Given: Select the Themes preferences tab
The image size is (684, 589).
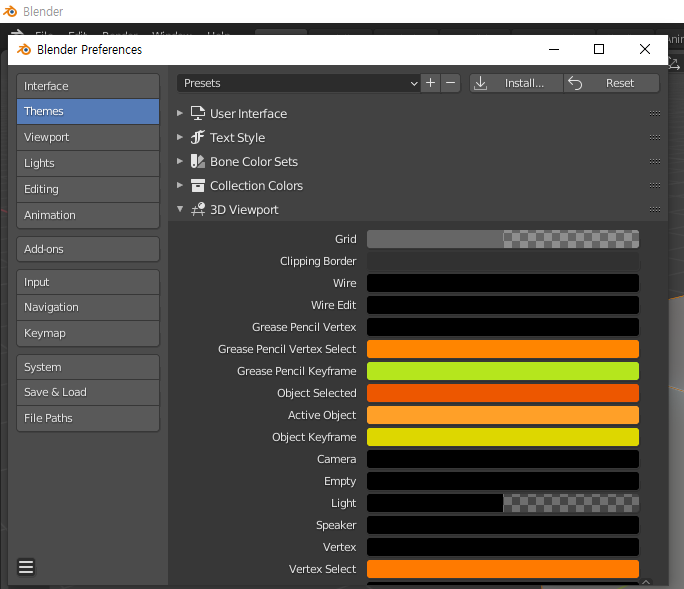Looking at the screenshot, I should (88, 111).
